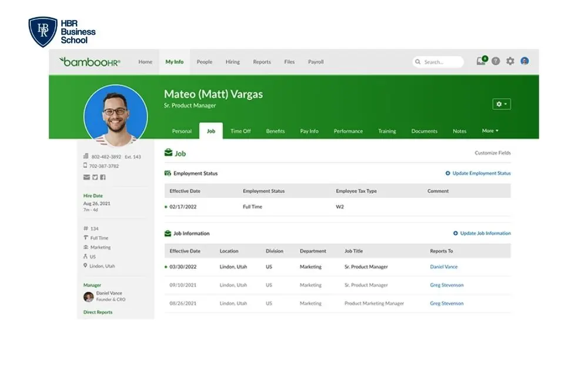
Task: Switch to the Performance tab
Action: point(348,131)
